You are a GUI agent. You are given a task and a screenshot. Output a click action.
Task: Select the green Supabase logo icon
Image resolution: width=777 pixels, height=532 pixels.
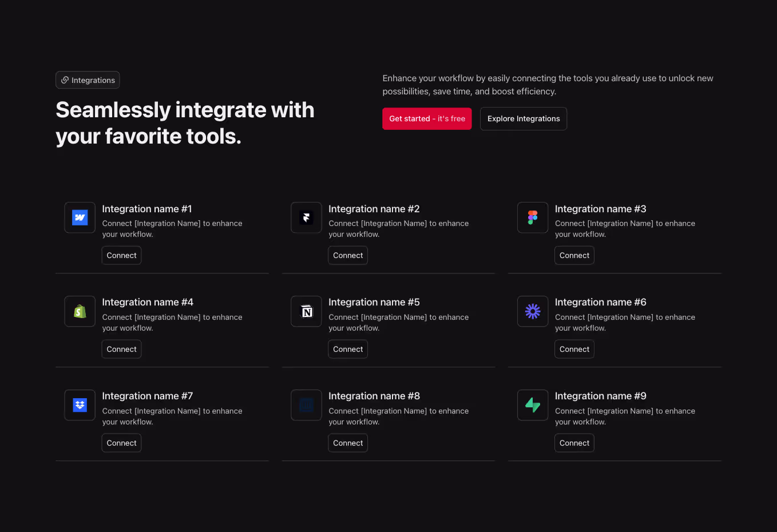pyautogui.click(x=533, y=405)
